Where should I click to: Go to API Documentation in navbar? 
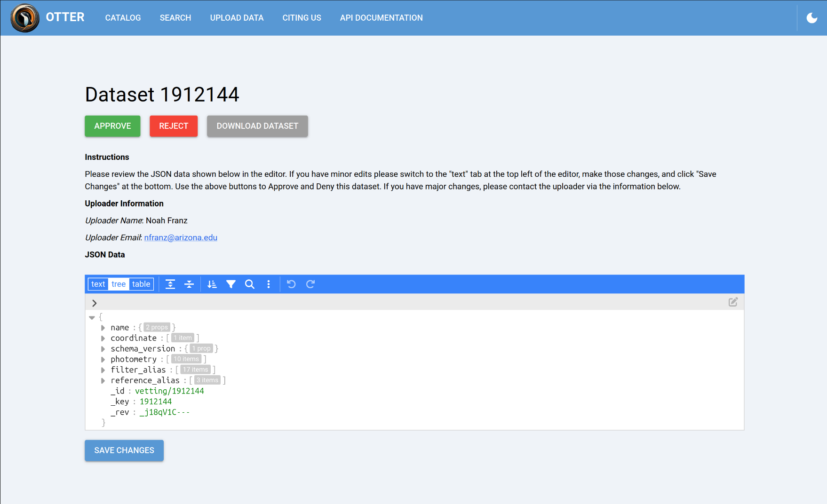[x=381, y=18]
